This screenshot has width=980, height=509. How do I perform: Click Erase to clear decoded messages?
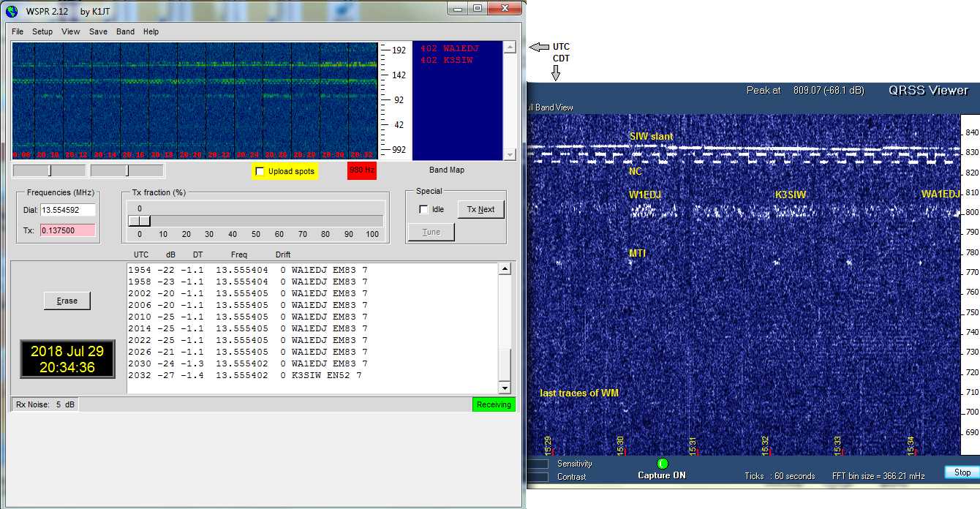tap(67, 301)
